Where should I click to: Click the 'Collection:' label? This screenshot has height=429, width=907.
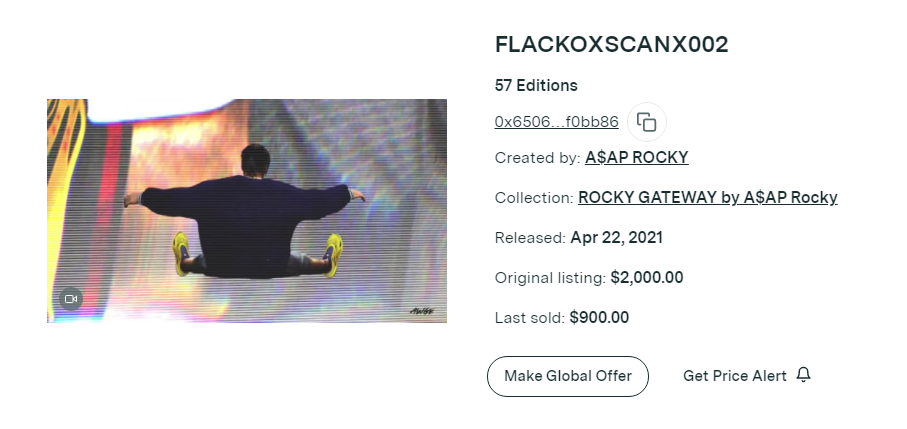click(x=534, y=198)
